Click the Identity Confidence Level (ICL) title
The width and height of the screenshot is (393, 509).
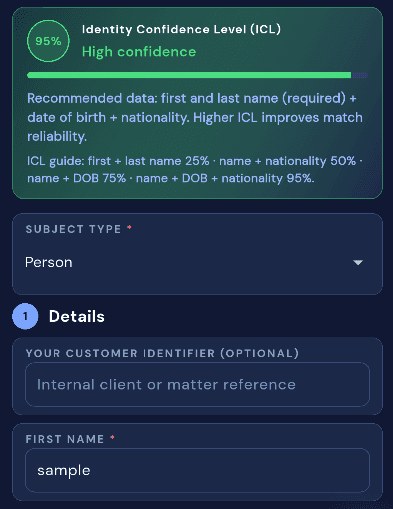point(181,29)
